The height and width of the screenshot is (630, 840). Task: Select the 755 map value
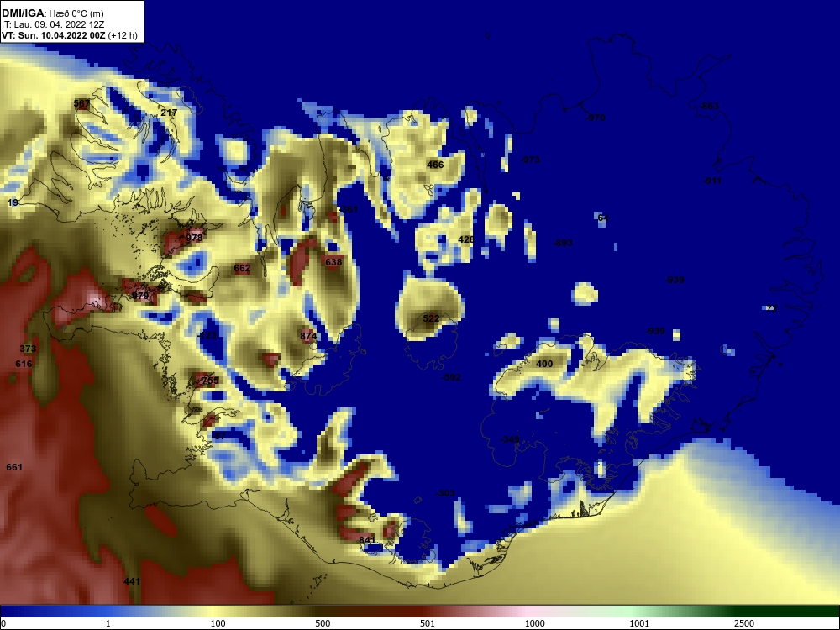click(x=210, y=381)
